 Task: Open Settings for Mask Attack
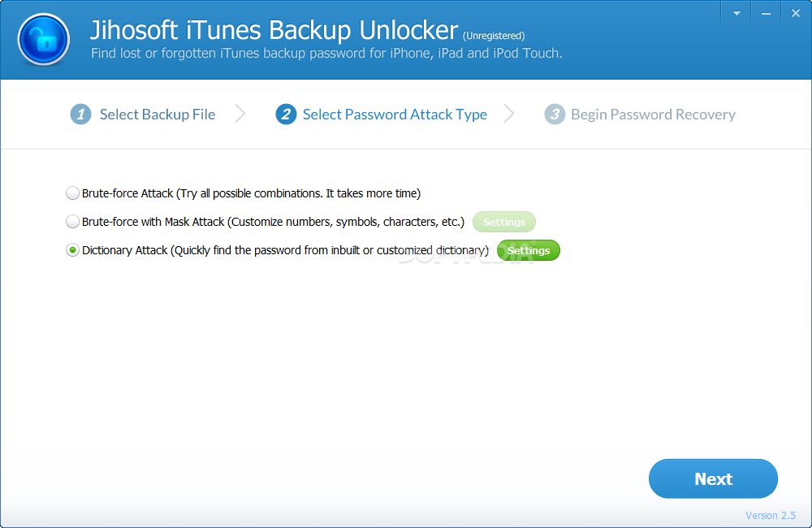click(504, 222)
